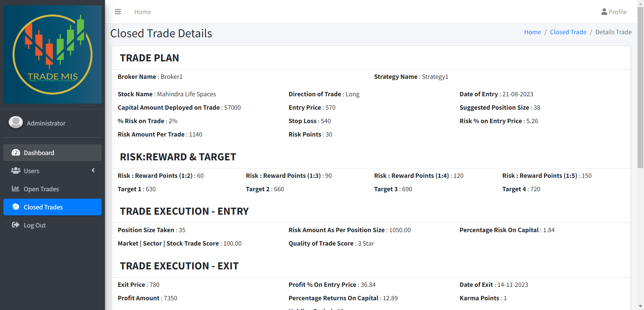
Task: Select Open Trades in sidebar
Action: pos(41,189)
